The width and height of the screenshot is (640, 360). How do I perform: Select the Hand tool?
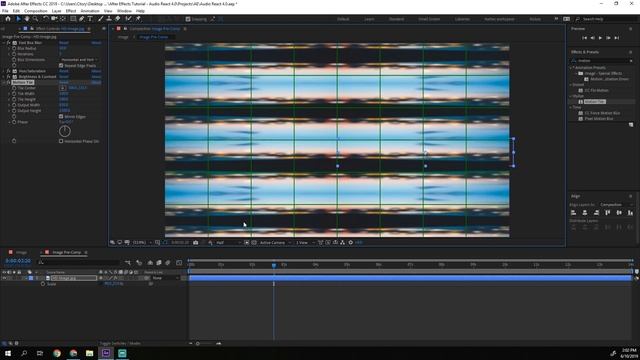[x=27, y=19]
